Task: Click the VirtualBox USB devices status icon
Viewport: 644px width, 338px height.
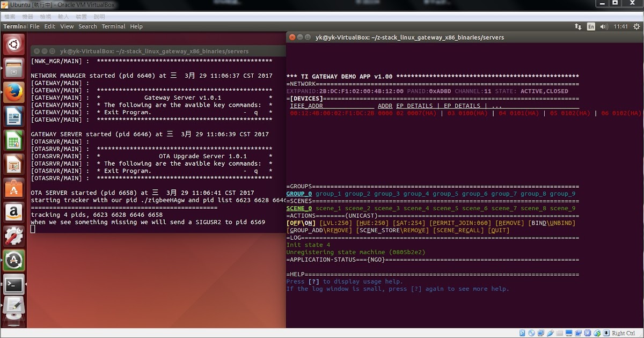Action: point(550,333)
